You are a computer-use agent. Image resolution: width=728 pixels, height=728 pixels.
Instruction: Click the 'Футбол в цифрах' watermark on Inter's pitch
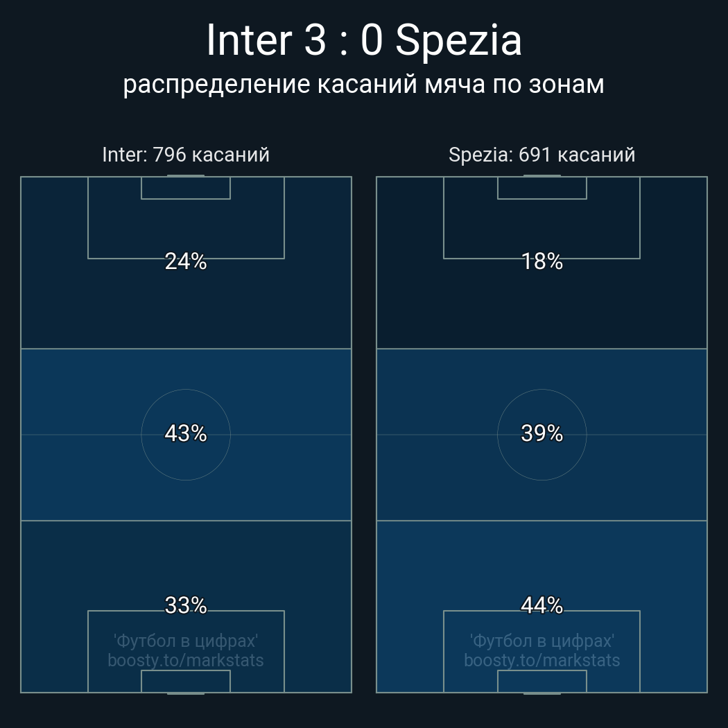pos(186,640)
